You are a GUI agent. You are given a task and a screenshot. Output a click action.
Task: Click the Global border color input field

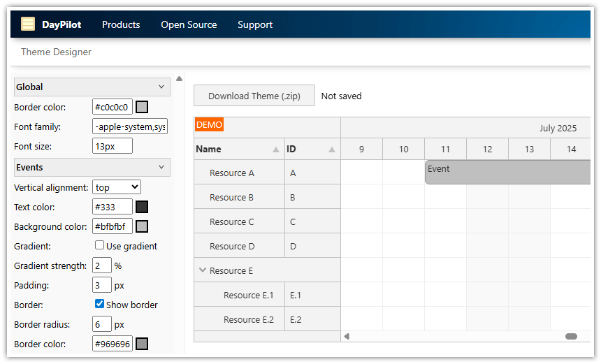[113, 107]
